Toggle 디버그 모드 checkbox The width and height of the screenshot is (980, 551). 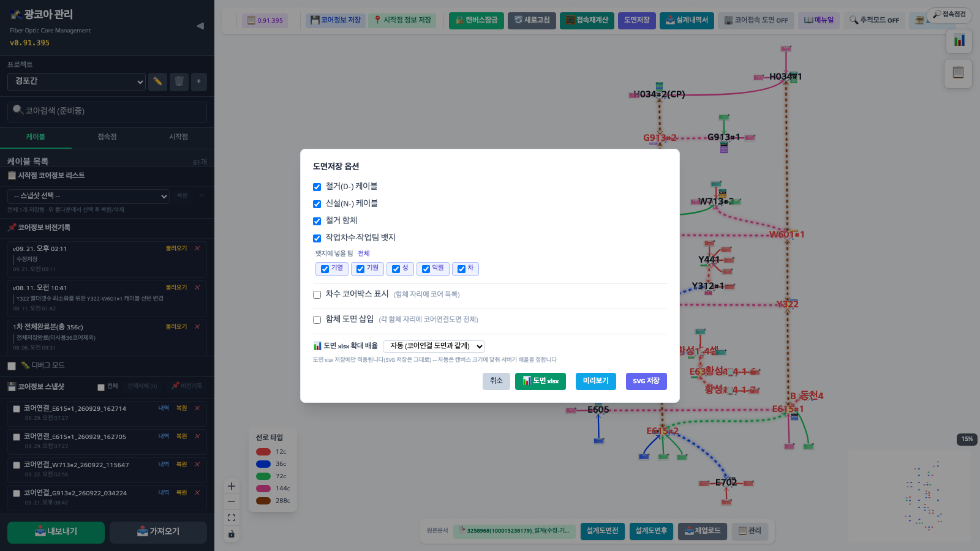11,366
